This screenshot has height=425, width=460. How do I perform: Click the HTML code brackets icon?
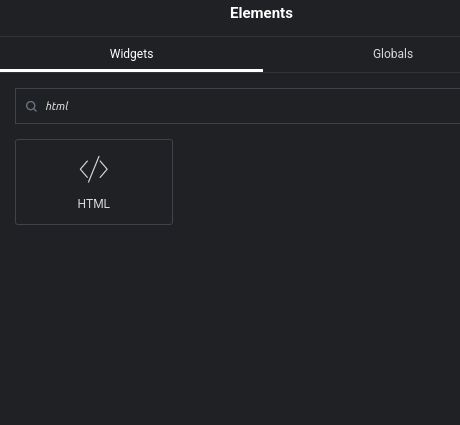point(94,169)
